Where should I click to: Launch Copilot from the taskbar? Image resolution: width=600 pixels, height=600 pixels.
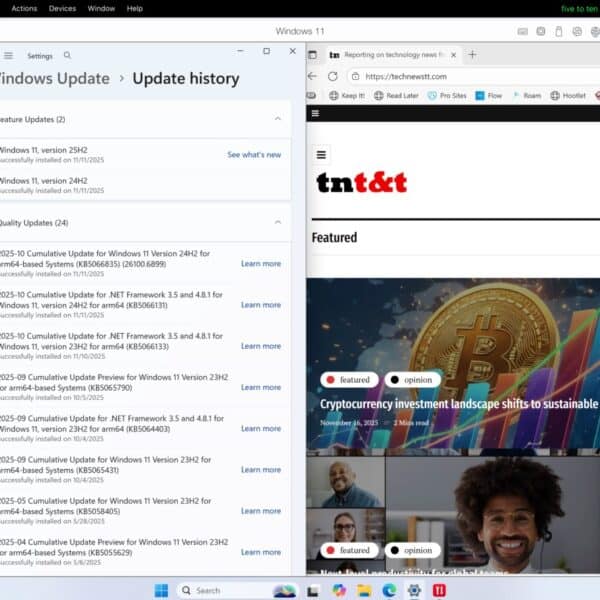click(x=338, y=590)
